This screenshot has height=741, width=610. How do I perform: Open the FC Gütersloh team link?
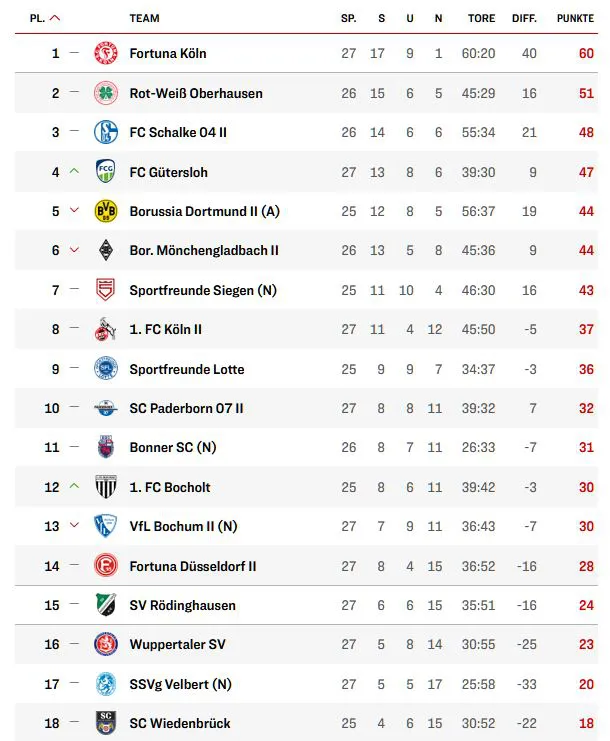coord(168,172)
